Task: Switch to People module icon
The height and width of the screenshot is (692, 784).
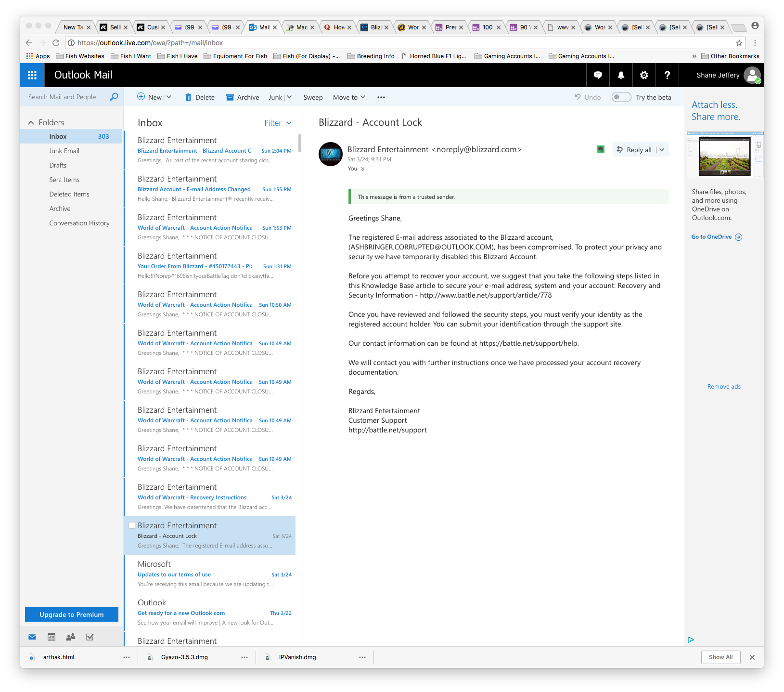Action: pos(71,637)
